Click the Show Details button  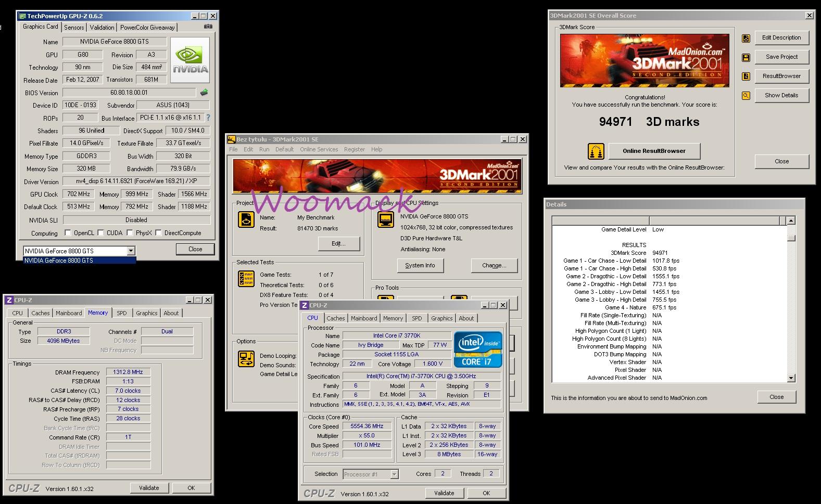coord(781,95)
